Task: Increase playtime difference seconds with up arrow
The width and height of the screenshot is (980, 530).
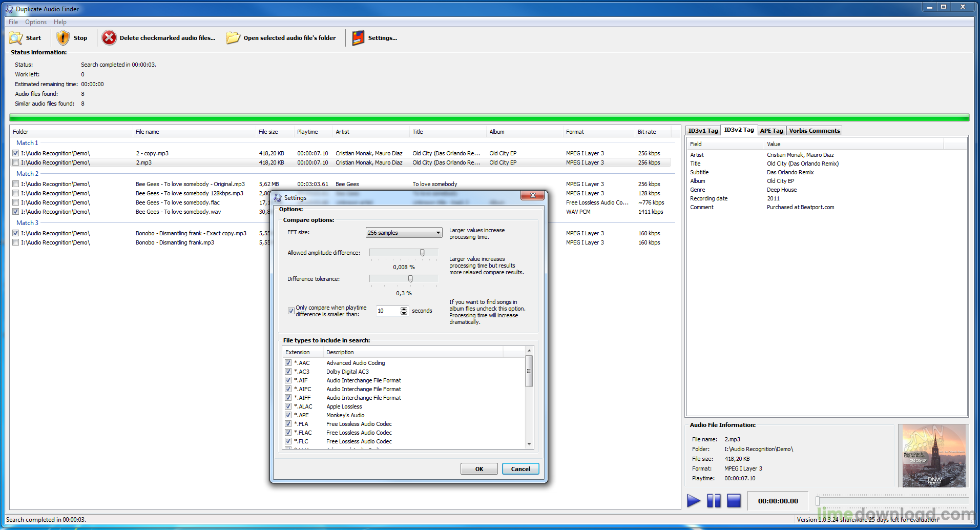Action: (x=404, y=309)
